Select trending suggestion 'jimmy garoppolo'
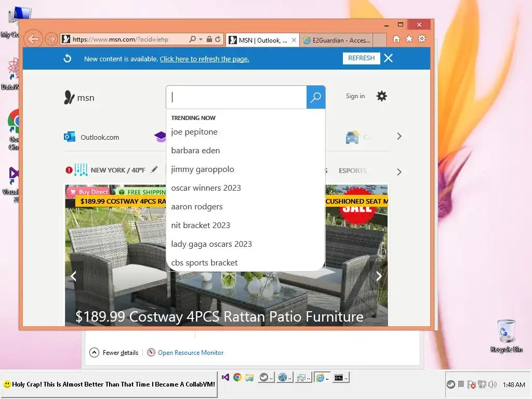532x399 pixels. (203, 169)
